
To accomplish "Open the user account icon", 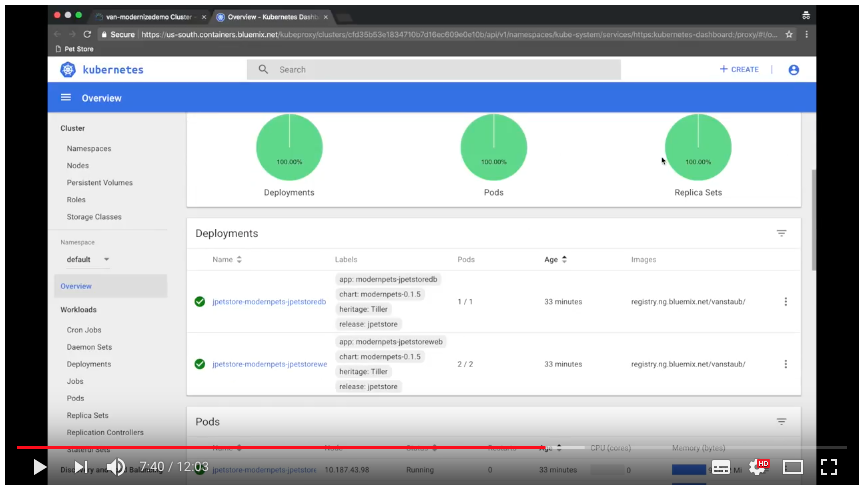I will (793, 70).
